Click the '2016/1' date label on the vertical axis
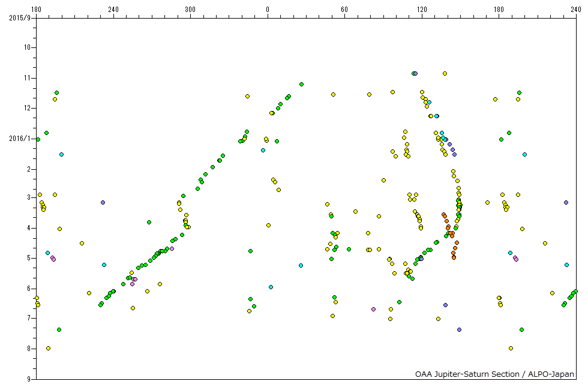Image resolution: width=588 pixels, height=390 pixels. pyautogui.click(x=20, y=139)
